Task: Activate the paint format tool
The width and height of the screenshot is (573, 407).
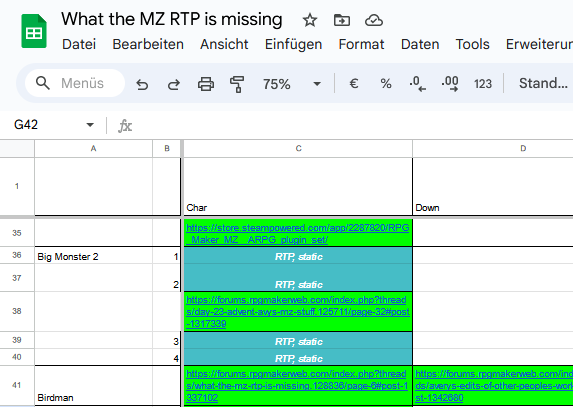Action: click(237, 84)
